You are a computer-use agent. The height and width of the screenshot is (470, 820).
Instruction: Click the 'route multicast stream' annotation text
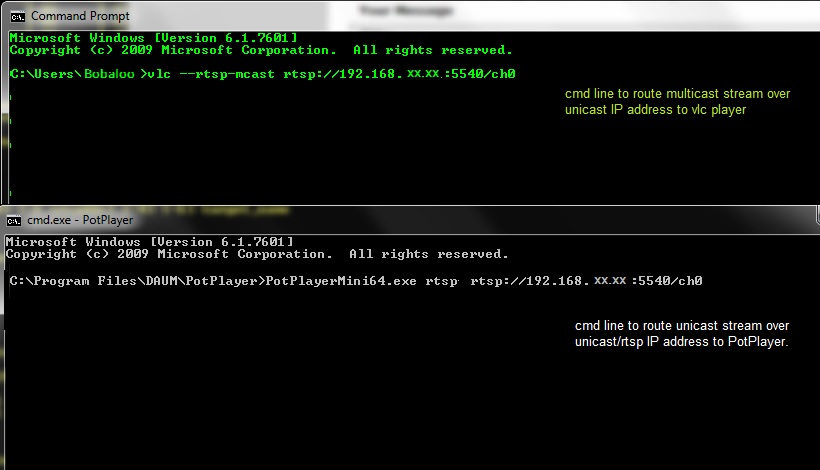[678, 101]
